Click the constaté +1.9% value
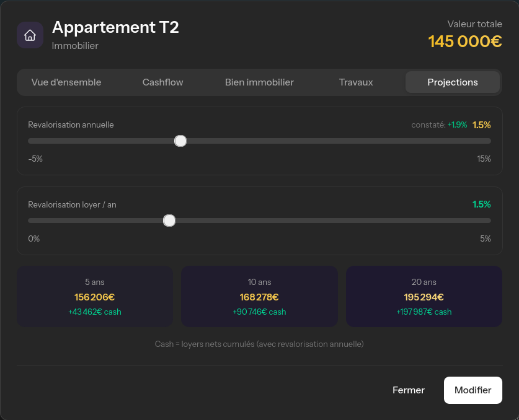The width and height of the screenshot is (519, 420). [457, 125]
